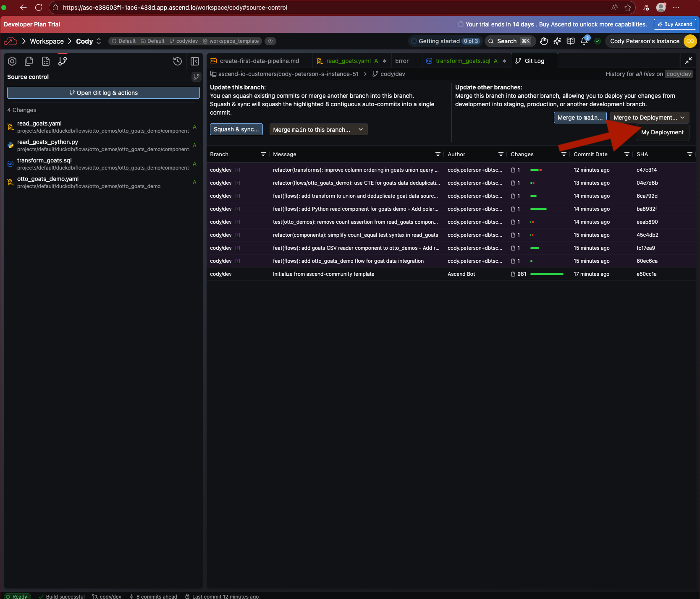700x599 pixels.
Task: Filter the SHA column
Action: click(690, 154)
